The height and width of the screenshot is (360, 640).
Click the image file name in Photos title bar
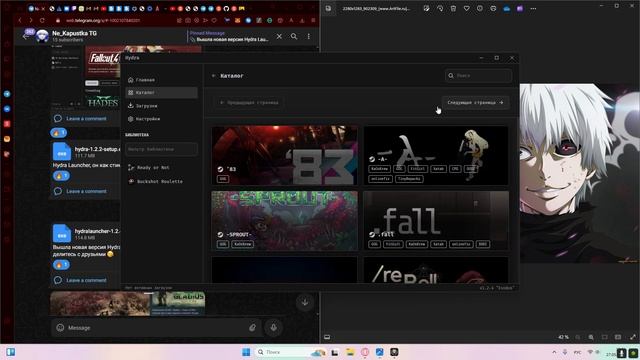tap(376, 8)
